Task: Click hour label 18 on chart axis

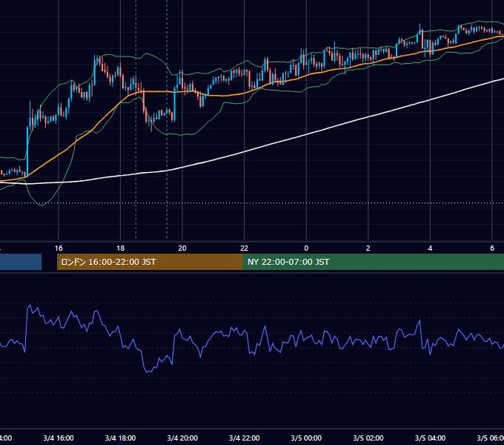Action: 121,248
